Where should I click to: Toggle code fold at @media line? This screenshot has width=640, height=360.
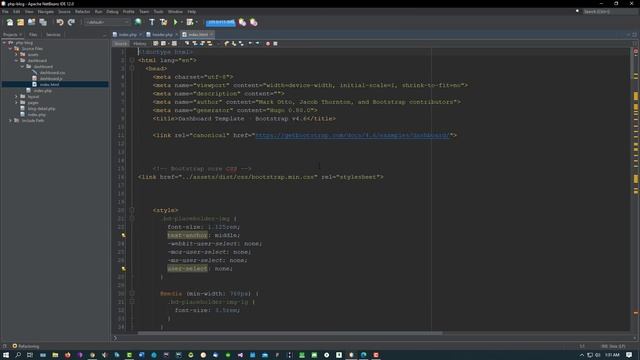(132, 293)
